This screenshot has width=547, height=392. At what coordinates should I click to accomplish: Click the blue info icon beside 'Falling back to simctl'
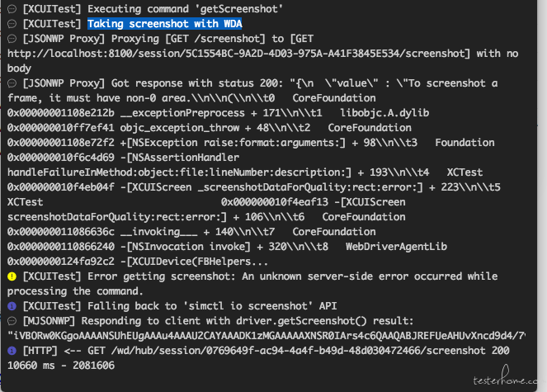(x=12, y=306)
